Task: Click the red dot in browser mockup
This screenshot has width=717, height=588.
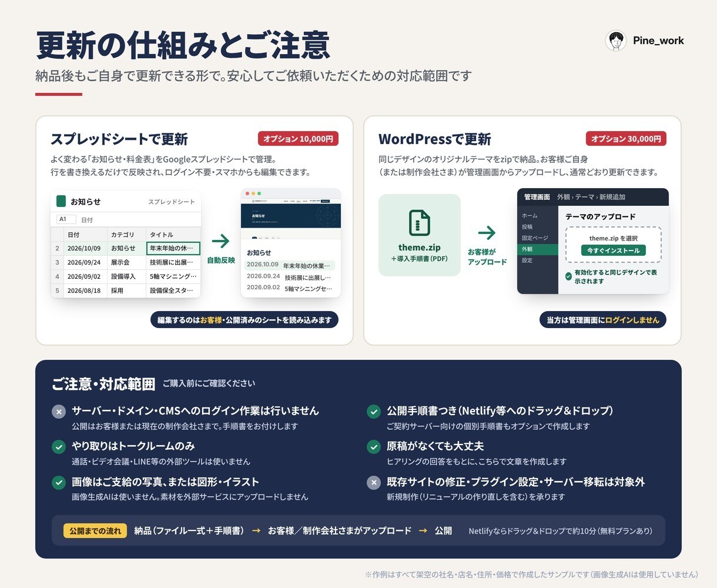Action: pyautogui.click(x=247, y=193)
